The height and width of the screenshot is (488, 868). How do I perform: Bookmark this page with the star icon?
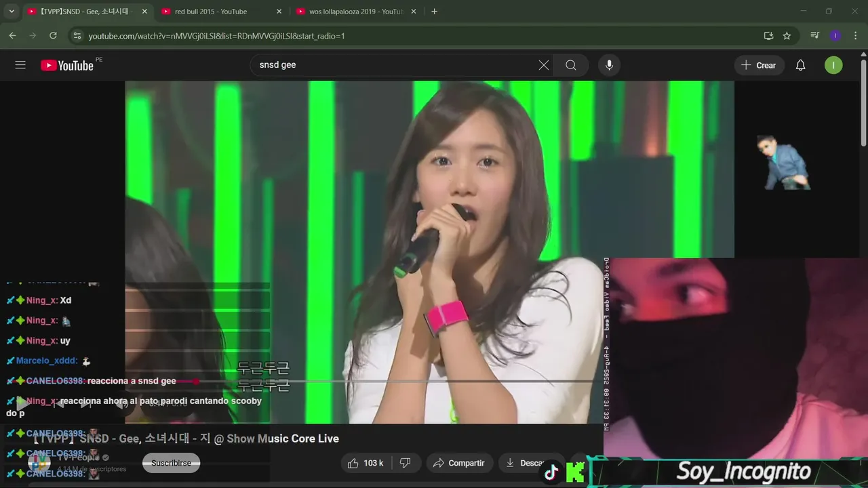pos(787,36)
